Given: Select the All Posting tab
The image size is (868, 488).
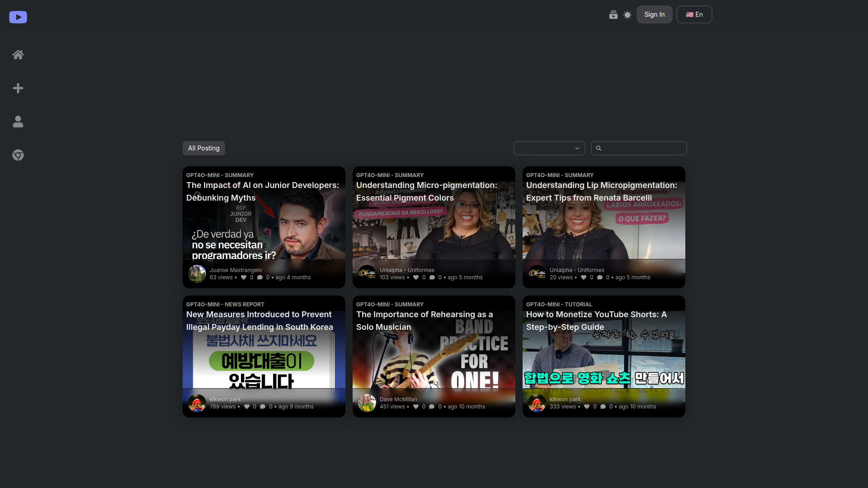Looking at the screenshot, I should (x=203, y=148).
